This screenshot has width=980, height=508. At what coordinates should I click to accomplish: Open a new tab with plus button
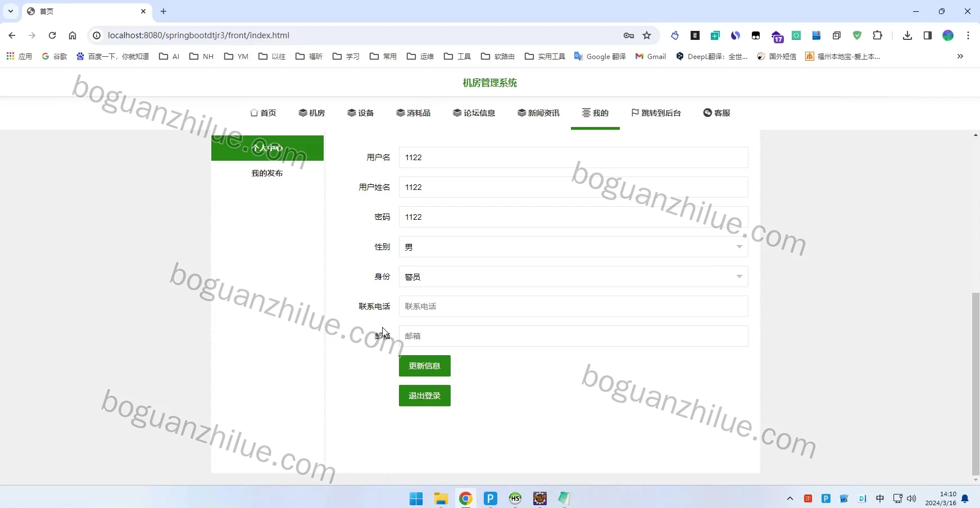(164, 11)
